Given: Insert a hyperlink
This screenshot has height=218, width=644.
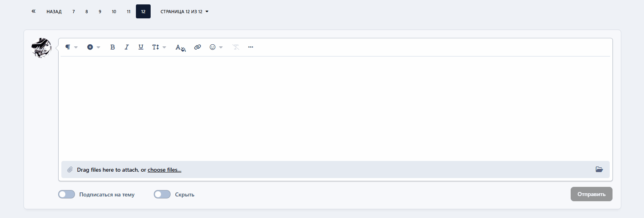Looking at the screenshot, I should point(197,47).
